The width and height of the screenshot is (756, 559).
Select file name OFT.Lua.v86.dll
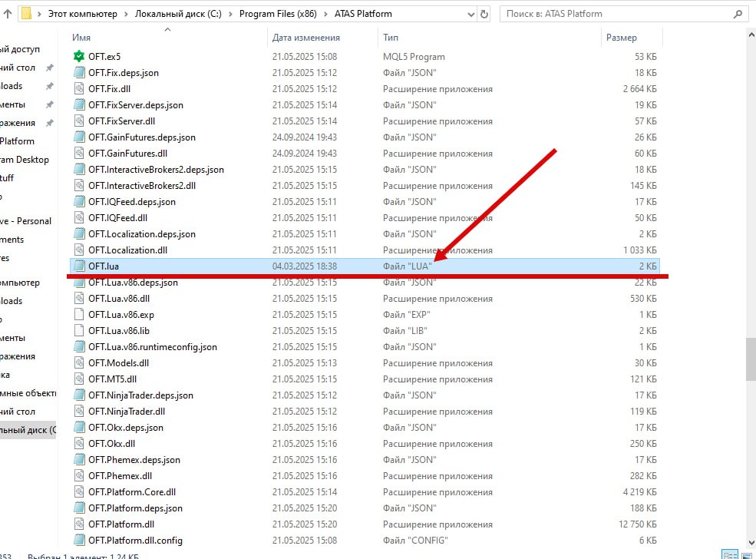click(119, 299)
